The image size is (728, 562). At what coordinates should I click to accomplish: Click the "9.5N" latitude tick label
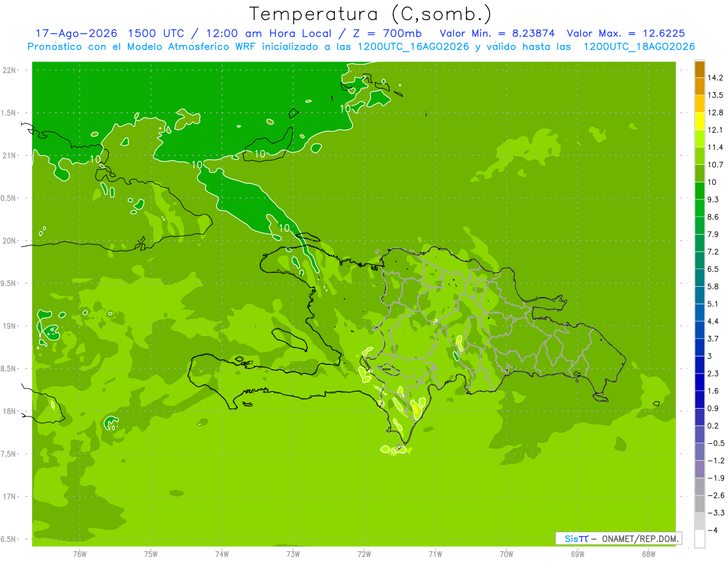(9, 284)
